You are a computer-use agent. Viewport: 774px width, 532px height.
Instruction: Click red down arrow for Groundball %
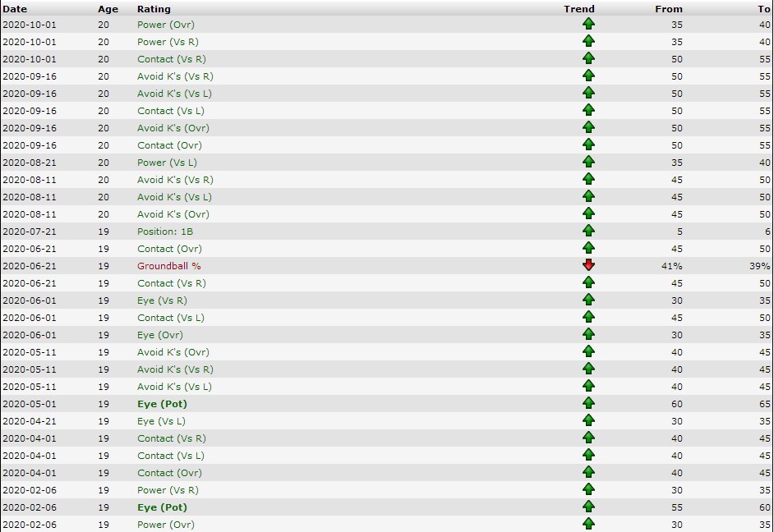click(x=588, y=265)
